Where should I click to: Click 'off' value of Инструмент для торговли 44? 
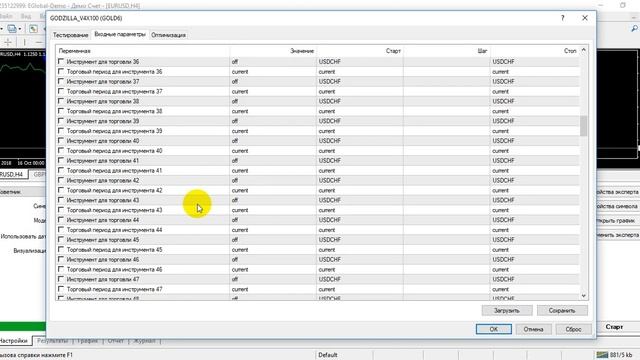[x=273, y=220]
